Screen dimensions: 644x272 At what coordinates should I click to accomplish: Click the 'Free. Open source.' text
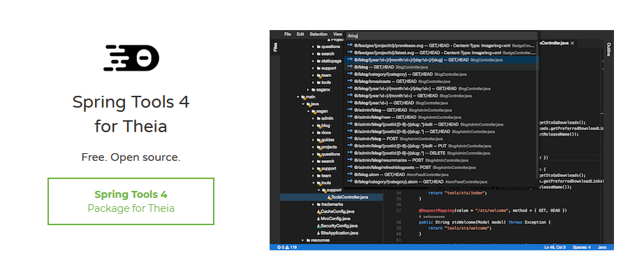pyautogui.click(x=131, y=157)
